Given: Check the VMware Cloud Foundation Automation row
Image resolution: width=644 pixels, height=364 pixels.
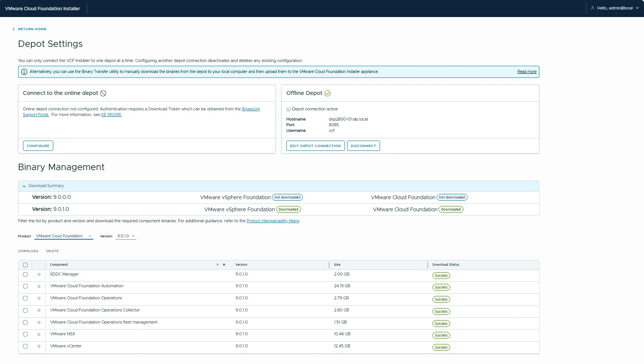Looking at the screenshot, I should (x=25, y=286).
